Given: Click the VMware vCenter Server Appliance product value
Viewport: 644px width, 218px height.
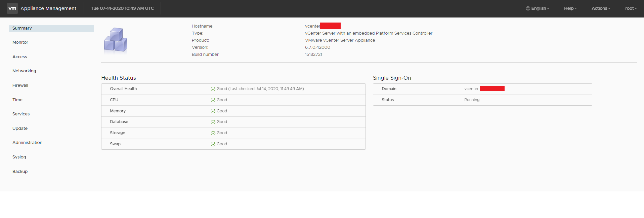Looking at the screenshot, I should [340, 40].
